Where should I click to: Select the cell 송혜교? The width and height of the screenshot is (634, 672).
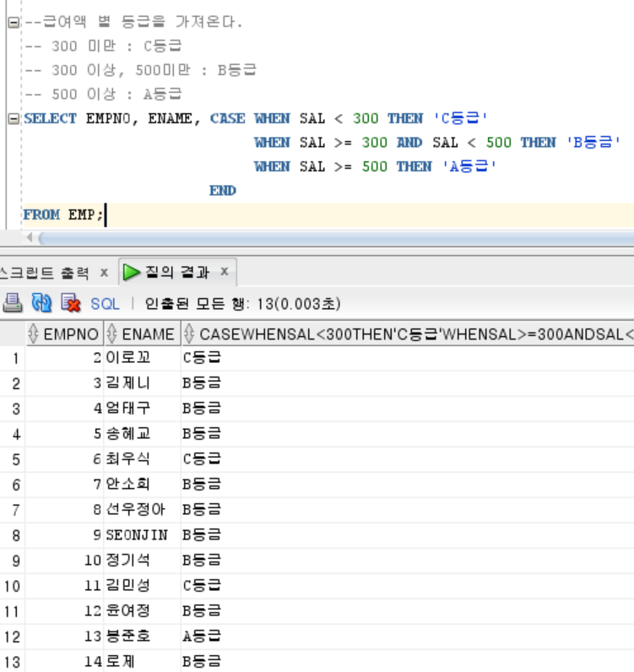click(143, 434)
